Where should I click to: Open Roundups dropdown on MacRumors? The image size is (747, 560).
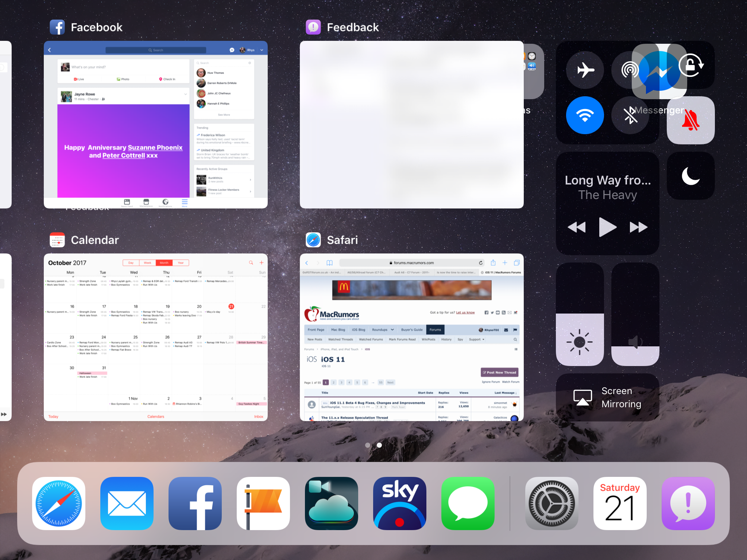(x=383, y=330)
